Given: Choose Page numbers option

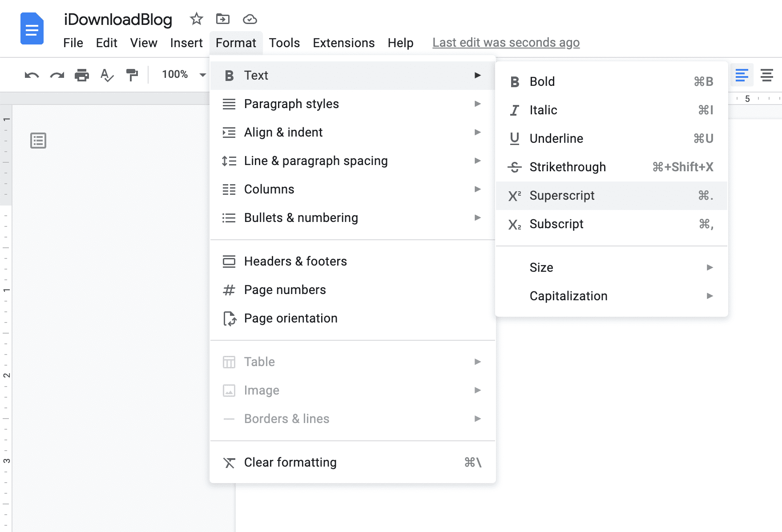Looking at the screenshot, I should click(x=353, y=290).
